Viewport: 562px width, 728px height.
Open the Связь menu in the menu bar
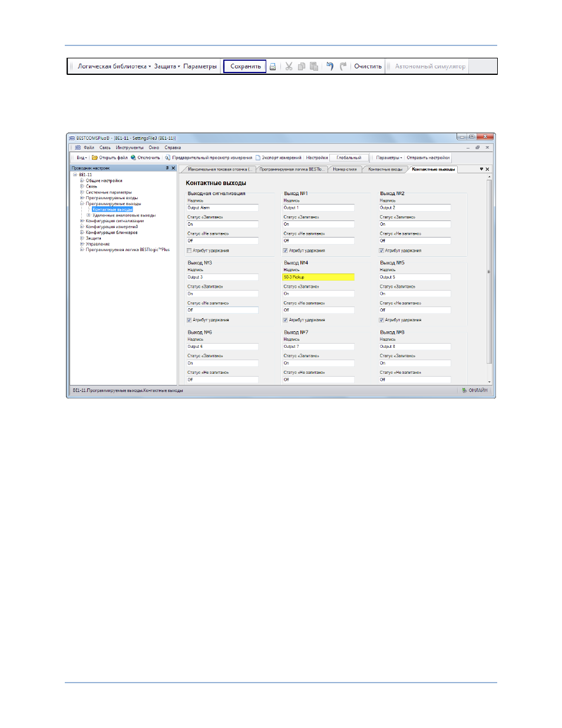point(105,148)
